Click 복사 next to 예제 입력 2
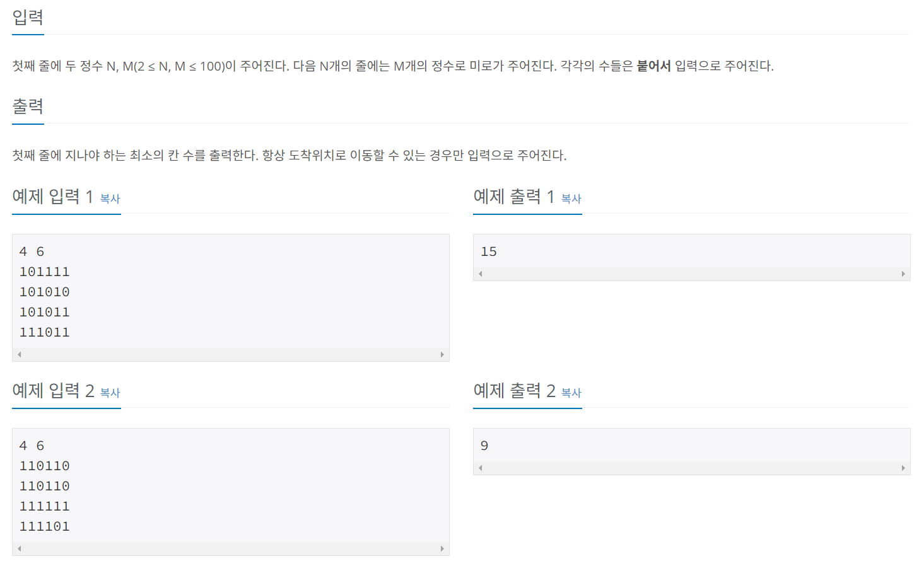This screenshot has height=566, width=924. [x=110, y=393]
